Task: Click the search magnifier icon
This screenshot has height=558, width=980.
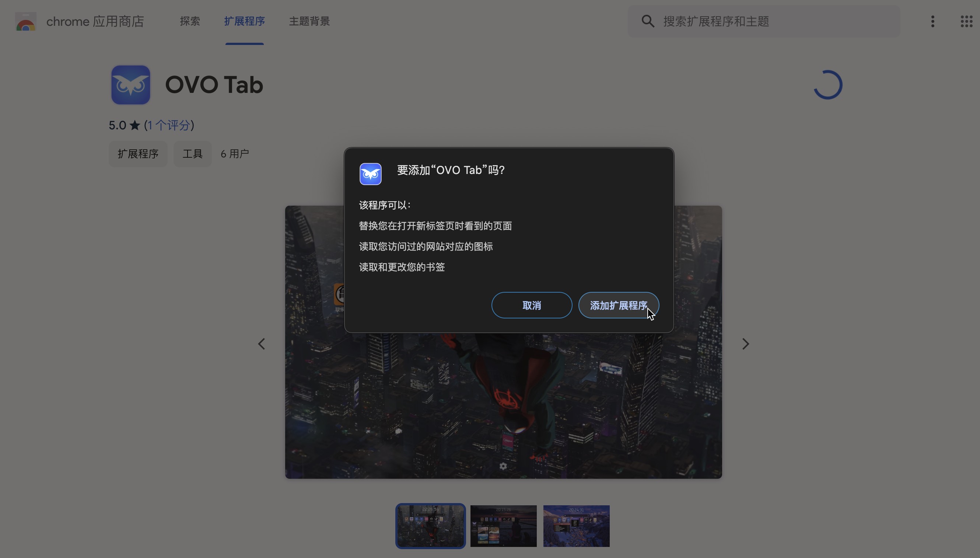Action: click(648, 21)
